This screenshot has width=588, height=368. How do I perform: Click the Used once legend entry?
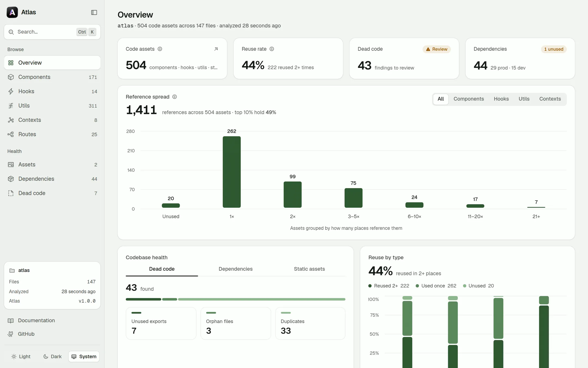tap(436, 286)
